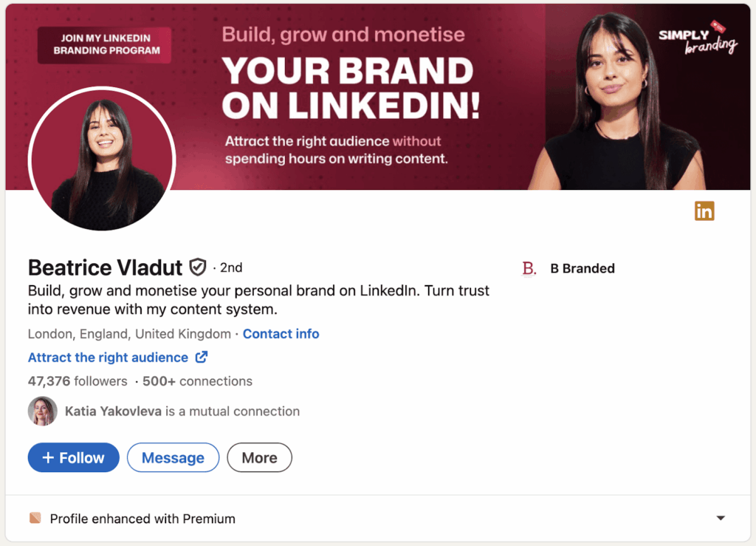Open the B Branded company name link
Viewport: 756px width, 546px height.
pyautogui.click(x=583, y=269)
